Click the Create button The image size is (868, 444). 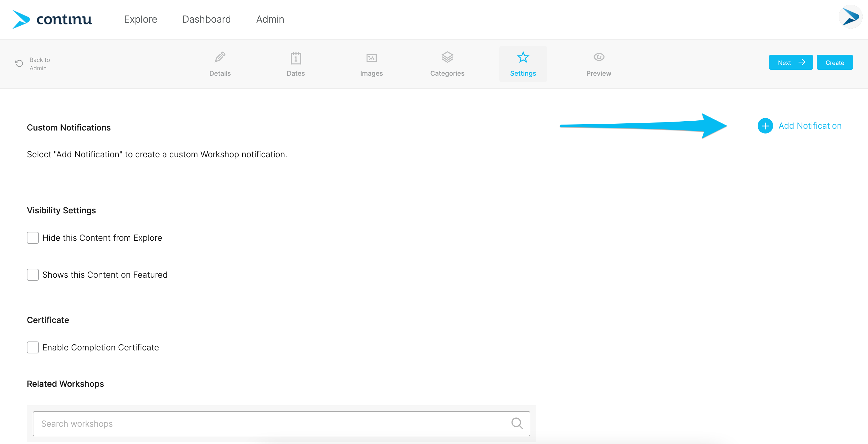834,62
